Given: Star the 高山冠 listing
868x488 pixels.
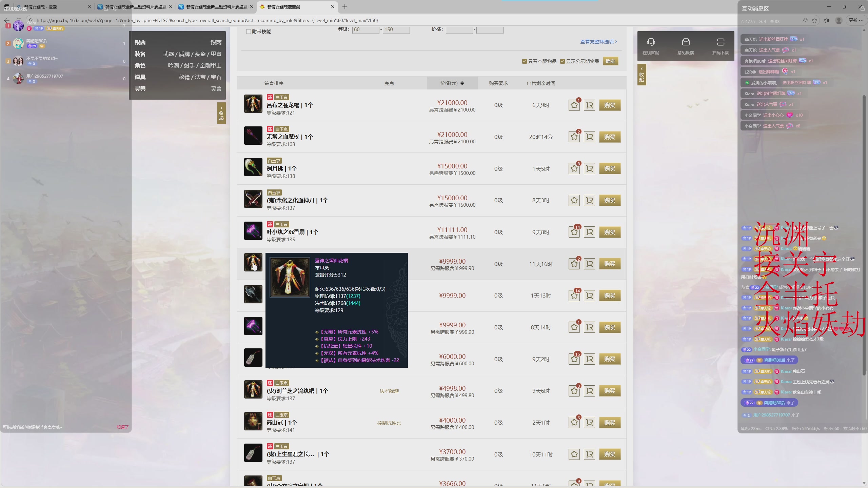Looking at the screenshot, I should coord(574,423).
